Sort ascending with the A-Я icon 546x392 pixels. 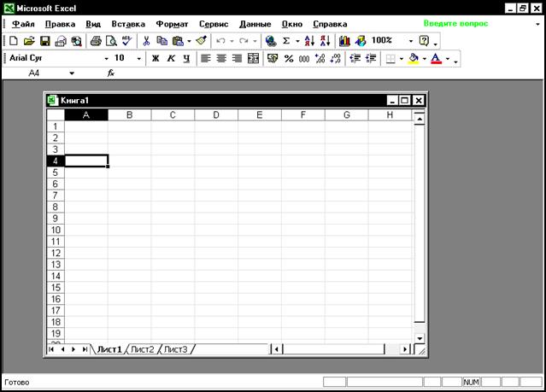[x=309, y=41]
